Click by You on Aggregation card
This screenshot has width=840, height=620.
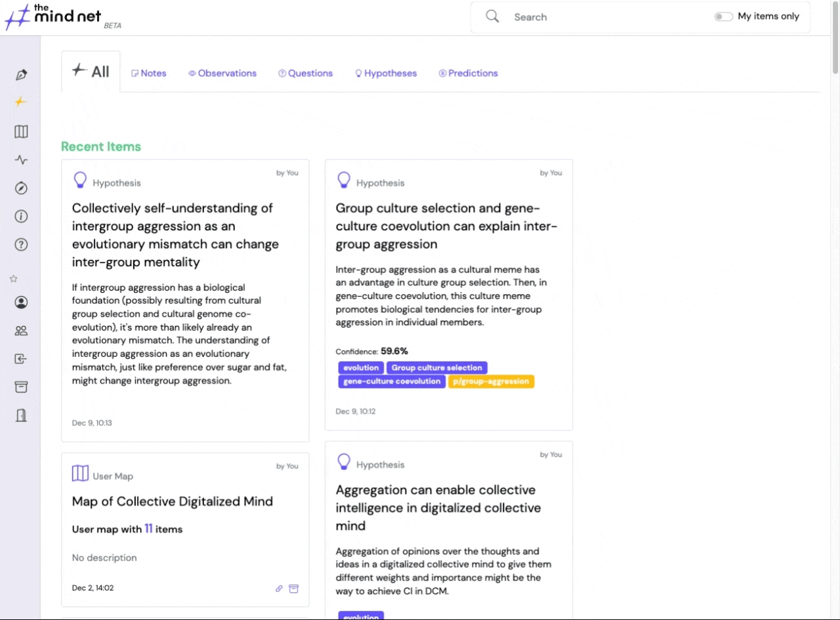point(551,454)
